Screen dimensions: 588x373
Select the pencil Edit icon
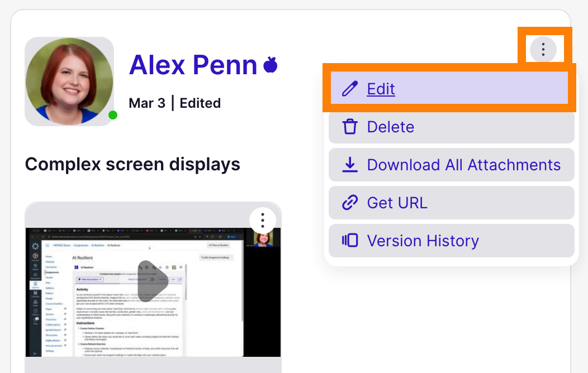[x=350, y=88]
